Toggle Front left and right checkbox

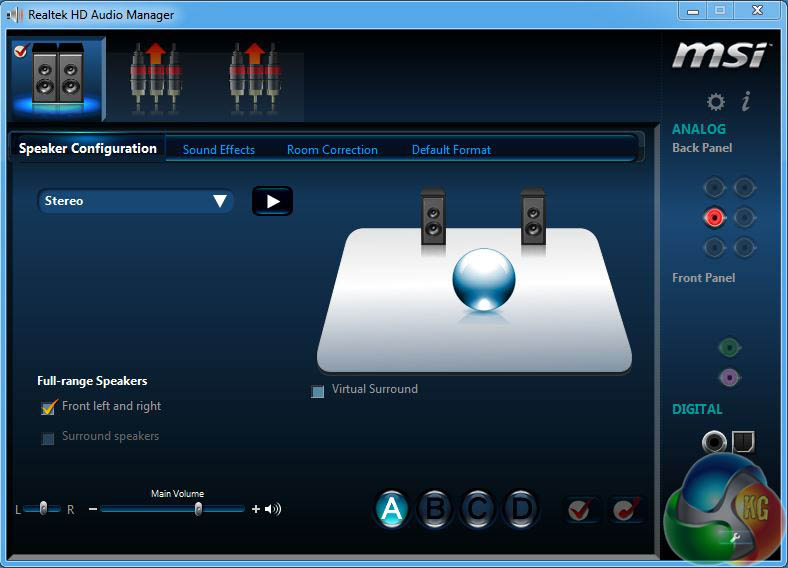(48, 407)
